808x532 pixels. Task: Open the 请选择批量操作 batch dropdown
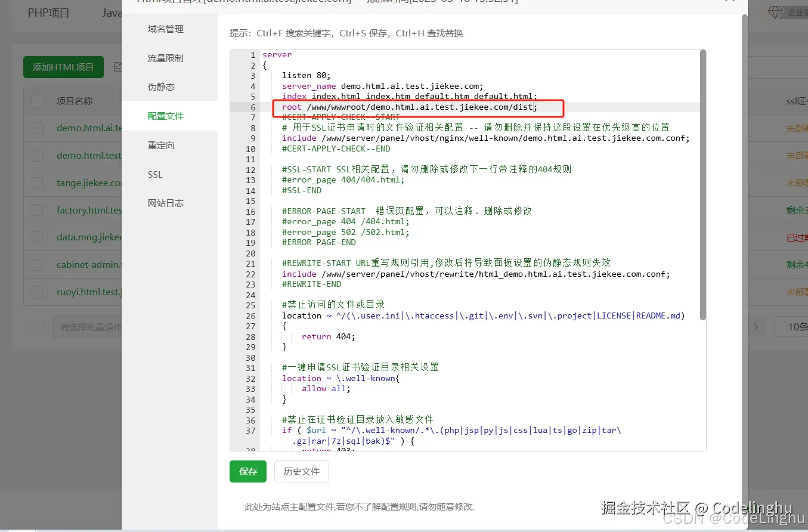click(x=87, y=327)
